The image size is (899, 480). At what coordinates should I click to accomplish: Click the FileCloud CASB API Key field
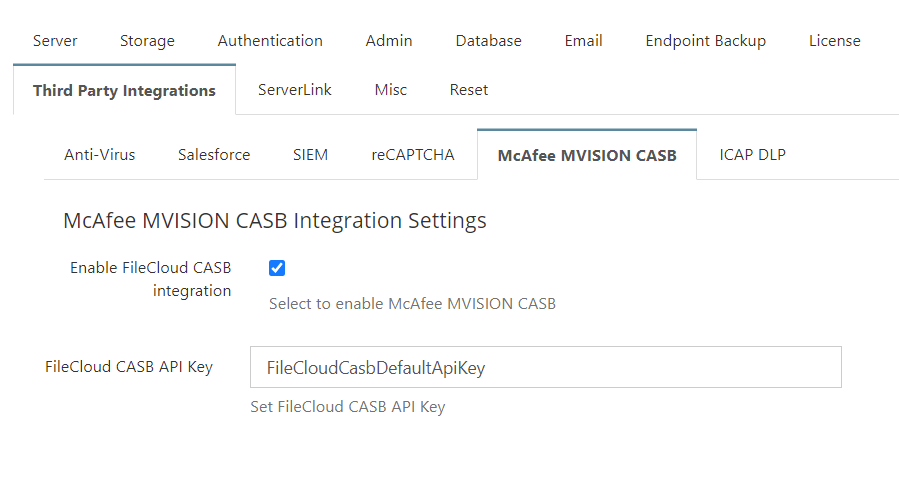pos(546,367)
